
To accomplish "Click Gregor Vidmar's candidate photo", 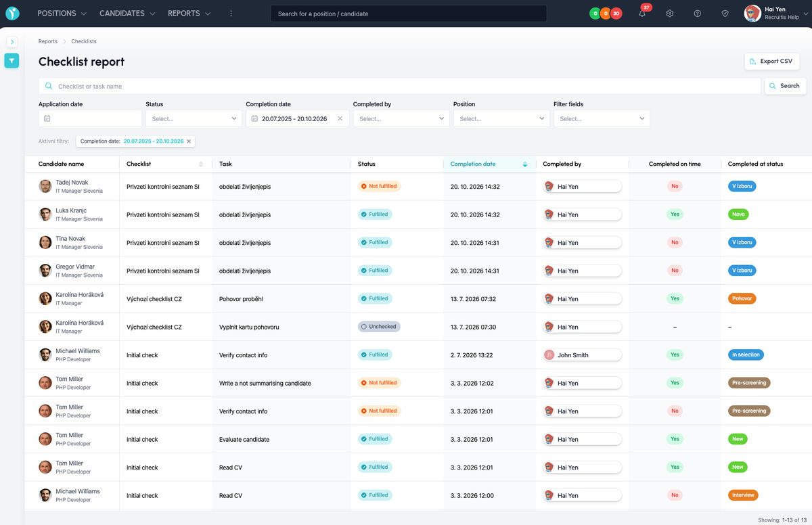I will [45, 271].
